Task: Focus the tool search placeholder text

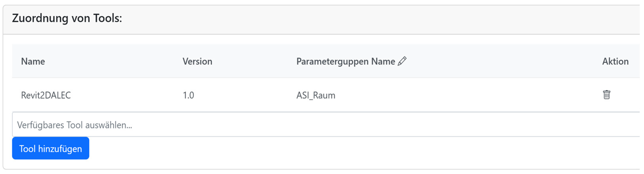Action: [74, 125]
